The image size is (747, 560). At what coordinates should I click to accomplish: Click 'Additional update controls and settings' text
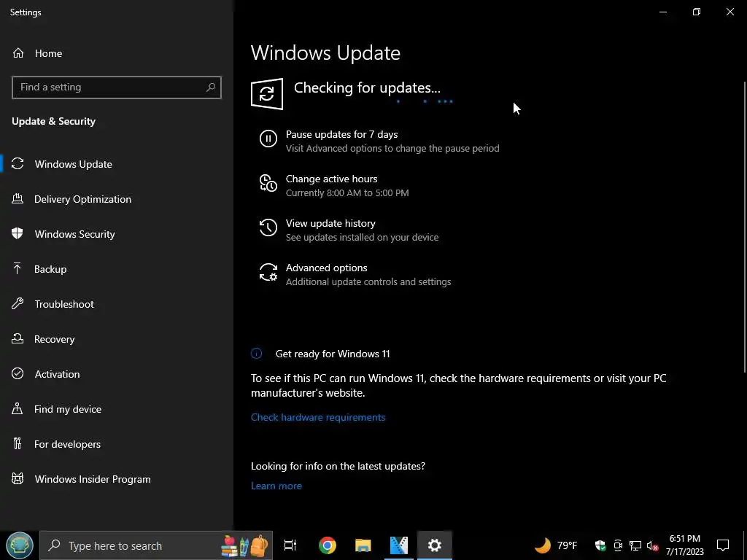pos(368,282)
